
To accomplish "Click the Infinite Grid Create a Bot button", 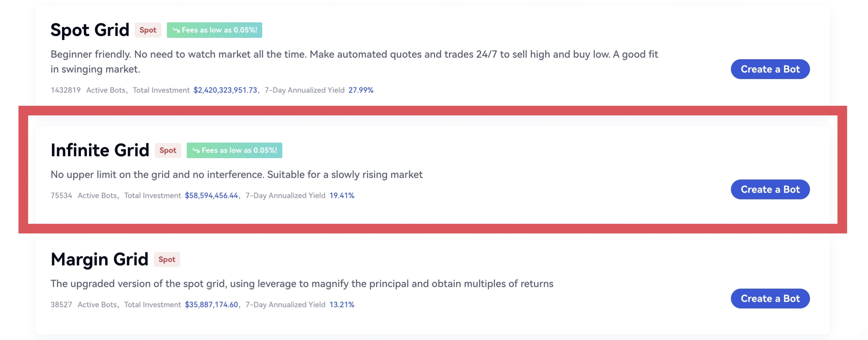I will point(770,190).
